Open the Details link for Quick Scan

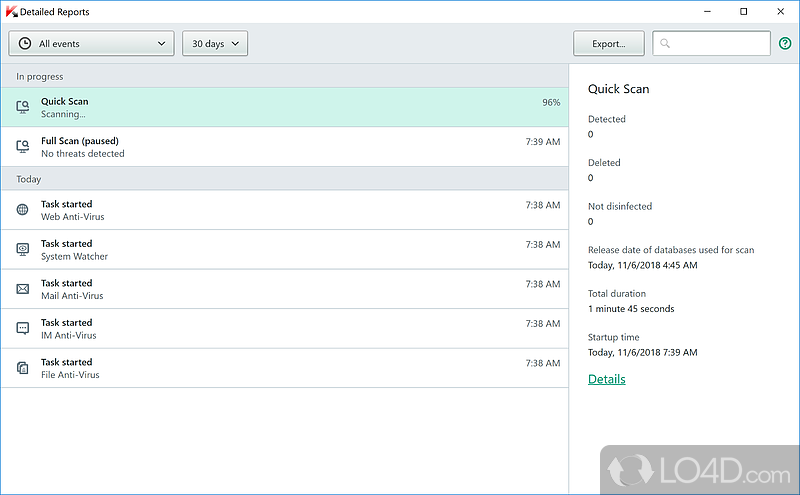coord(607,379)
